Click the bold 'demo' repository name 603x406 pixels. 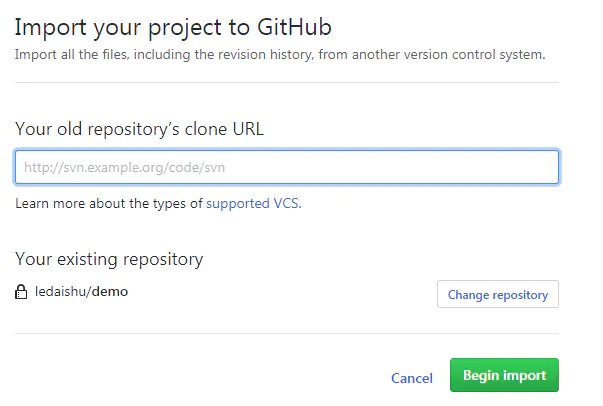(x=110, y=292)
